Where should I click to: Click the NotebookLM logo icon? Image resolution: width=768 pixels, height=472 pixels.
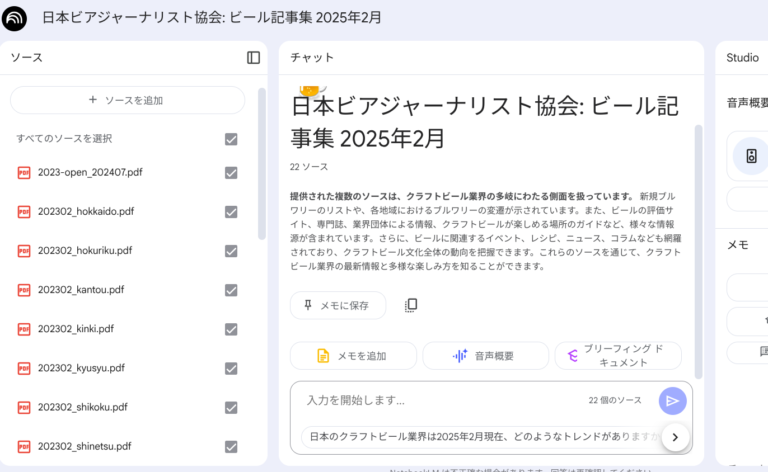[x=14, y=18]
